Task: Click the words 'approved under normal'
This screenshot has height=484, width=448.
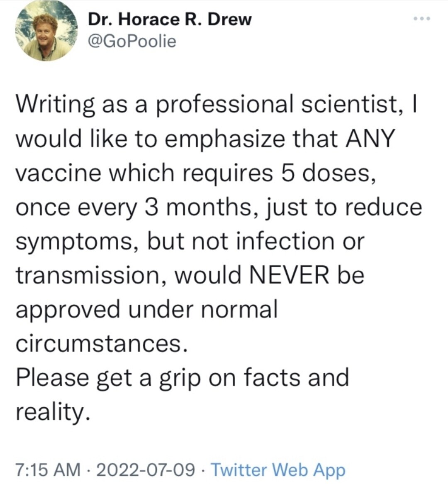Action: click(x=146, y=309)
